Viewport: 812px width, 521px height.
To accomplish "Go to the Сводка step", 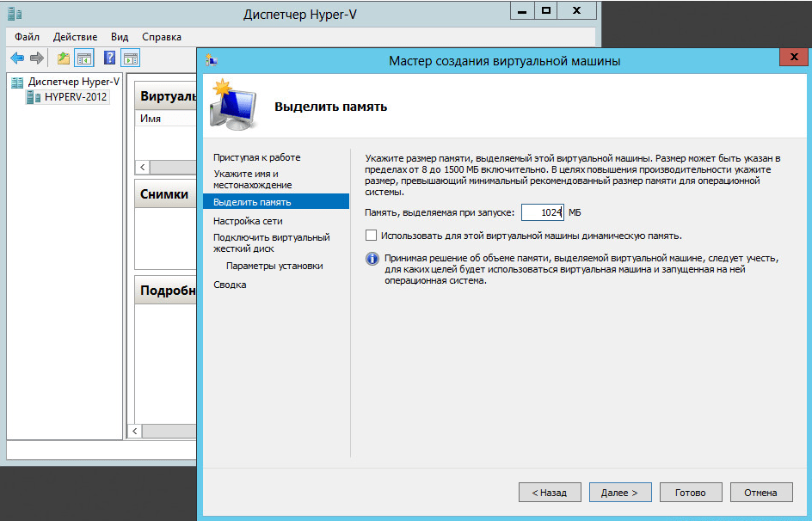I will pyautogui.click(x=230, y=285).
